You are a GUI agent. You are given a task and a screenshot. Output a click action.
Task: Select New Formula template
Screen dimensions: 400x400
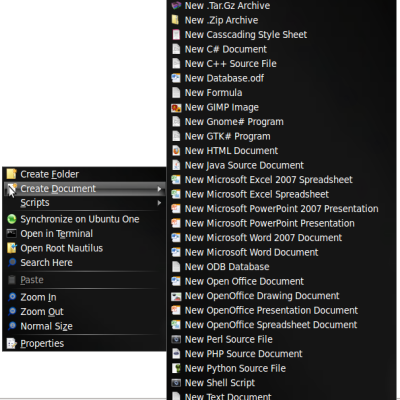click(x=282, y=93)
